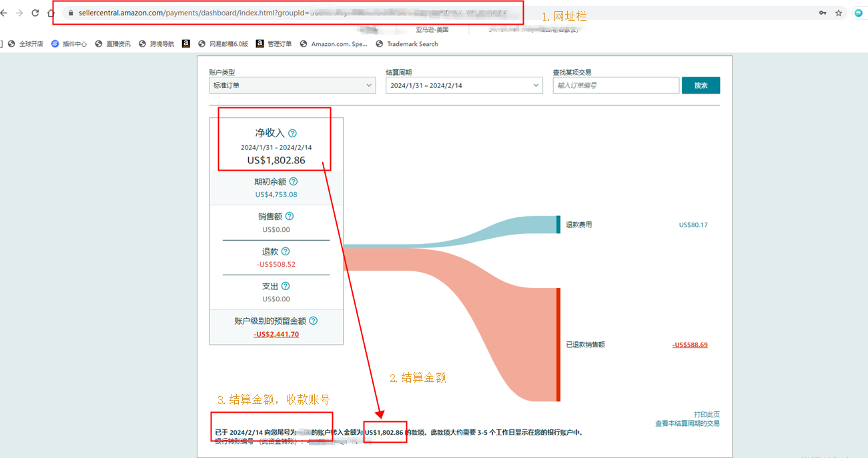Click the browser home icon
The width and height of the screenshot is (868, 458).
(51, 13)
